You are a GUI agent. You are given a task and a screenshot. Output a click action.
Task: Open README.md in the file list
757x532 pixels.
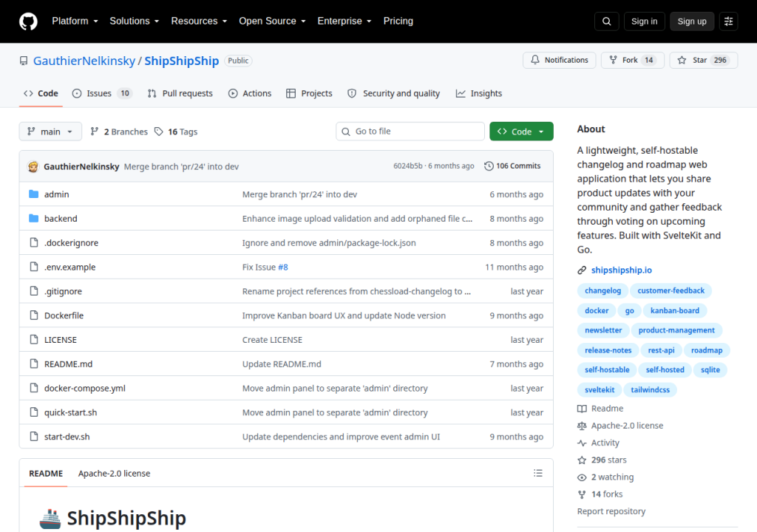coord(68,364)
